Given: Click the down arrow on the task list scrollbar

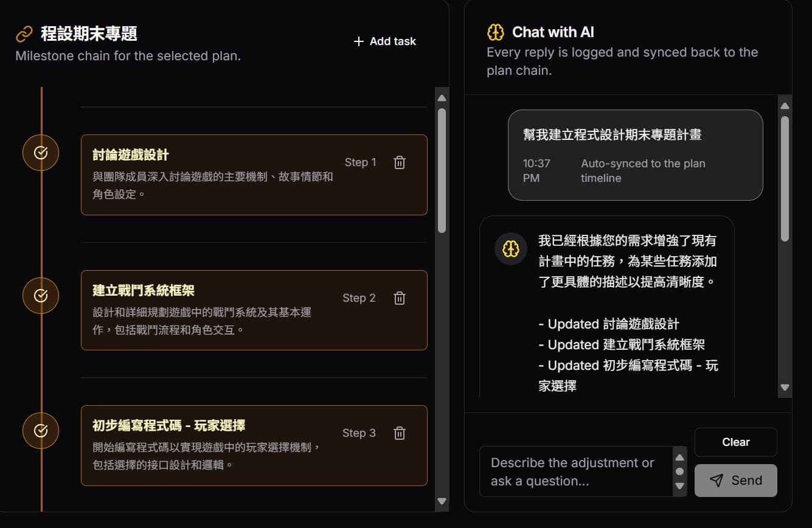Looking at the screenshot, I should [441, 501].
